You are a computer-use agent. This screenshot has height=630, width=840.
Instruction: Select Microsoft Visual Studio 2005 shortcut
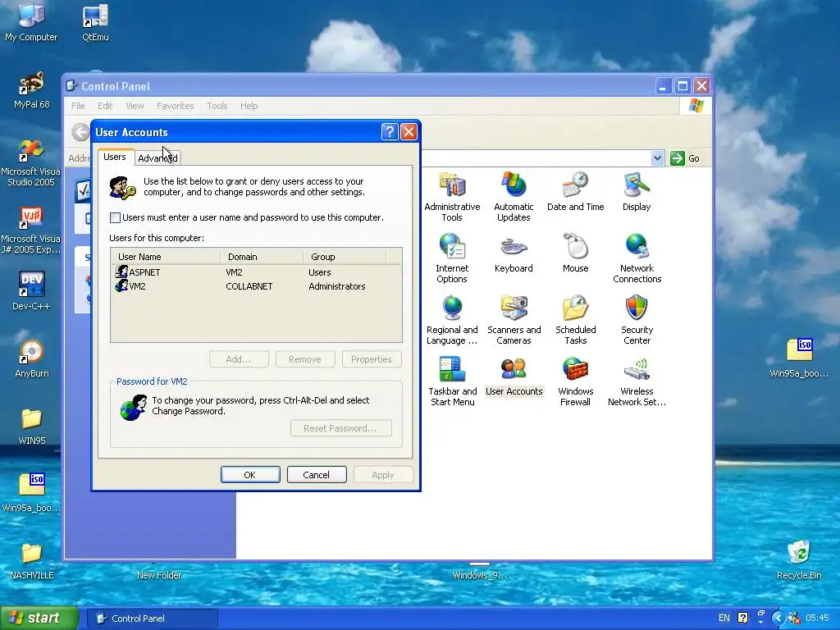pyautogui.click(x=30, y=162)
